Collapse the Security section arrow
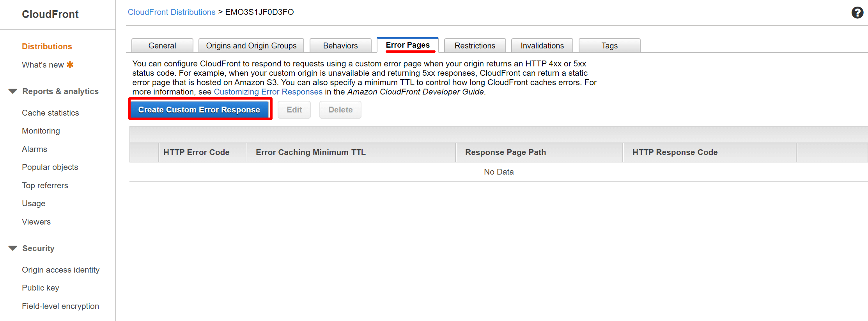This screenshot has width=868, height=321. [13, 248]
